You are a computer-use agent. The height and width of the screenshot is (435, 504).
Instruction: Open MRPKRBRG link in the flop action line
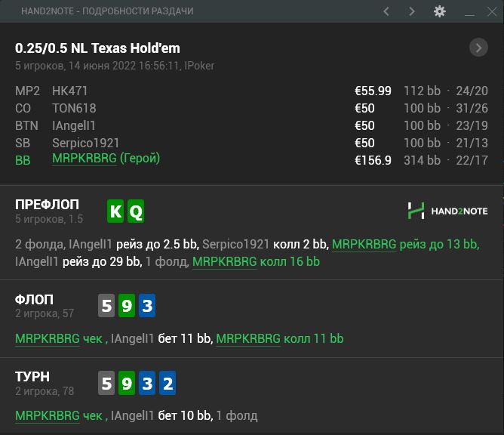point(47,339)
